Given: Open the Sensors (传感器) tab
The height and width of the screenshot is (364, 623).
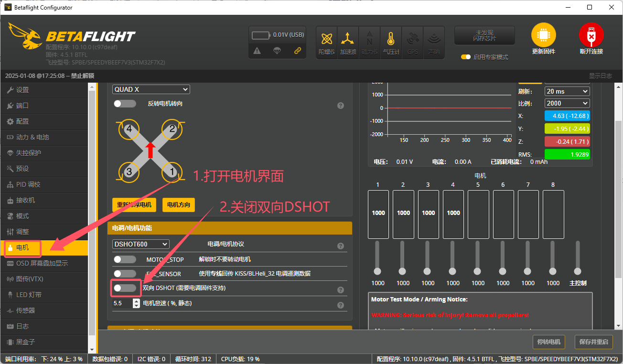Looking at the screenshot, I should pos(44,310).
